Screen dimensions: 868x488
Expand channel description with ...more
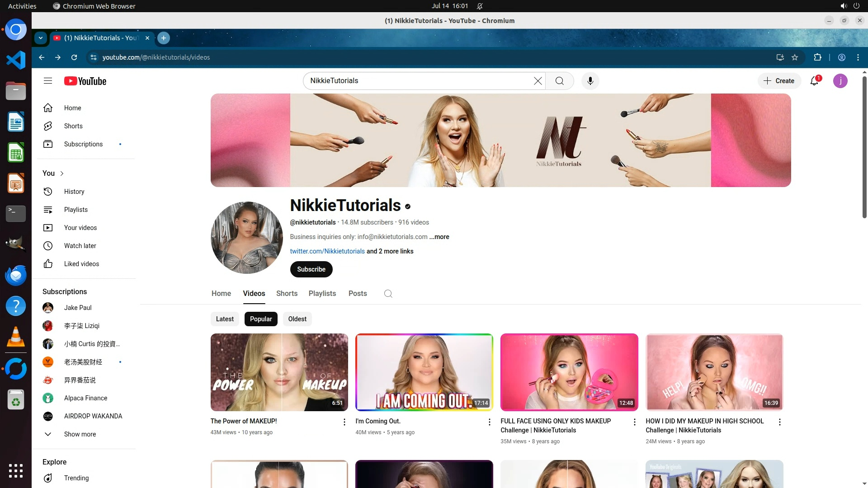439,237
